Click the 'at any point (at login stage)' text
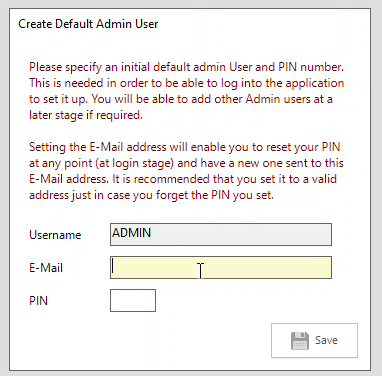 click(x=186, y=163)
